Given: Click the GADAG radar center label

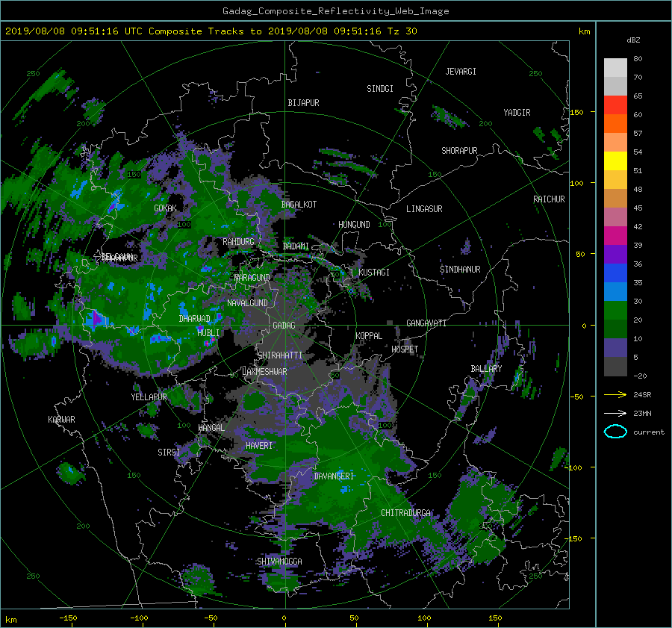Looking at the screenshot, I should point(284,326).
